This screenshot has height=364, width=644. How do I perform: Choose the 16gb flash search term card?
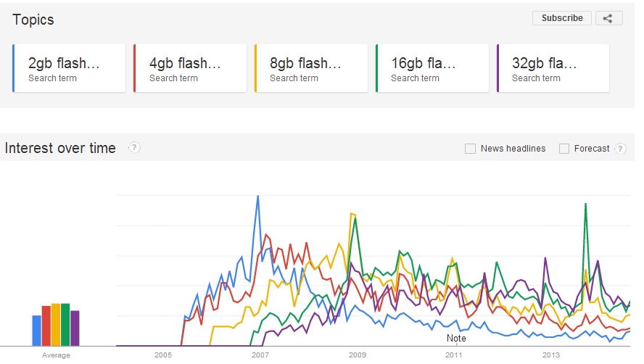point(432,68)
